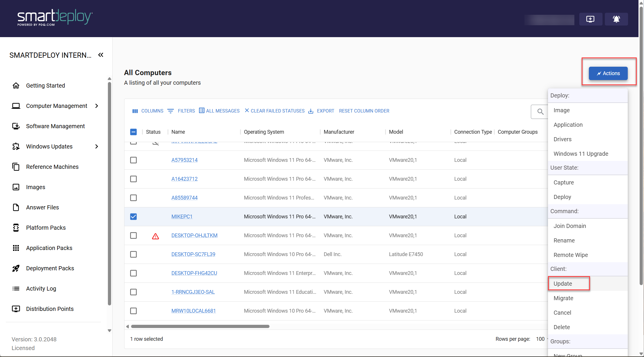The height and width of the screenshot is (357, 644).
Task: Click the Export download icon
Action: 311,111
